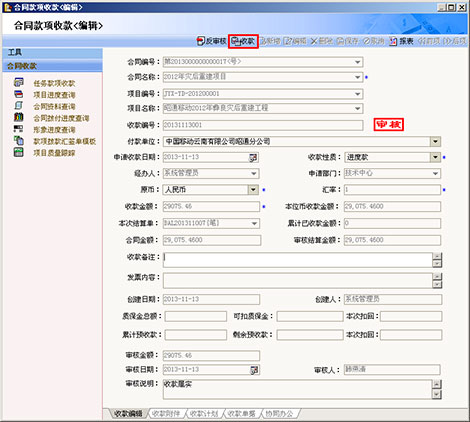Screen dimensions: 470x422
Task: Switch to the 收款计划 tab
Action: pyautogui.click(x=204, y=414)
